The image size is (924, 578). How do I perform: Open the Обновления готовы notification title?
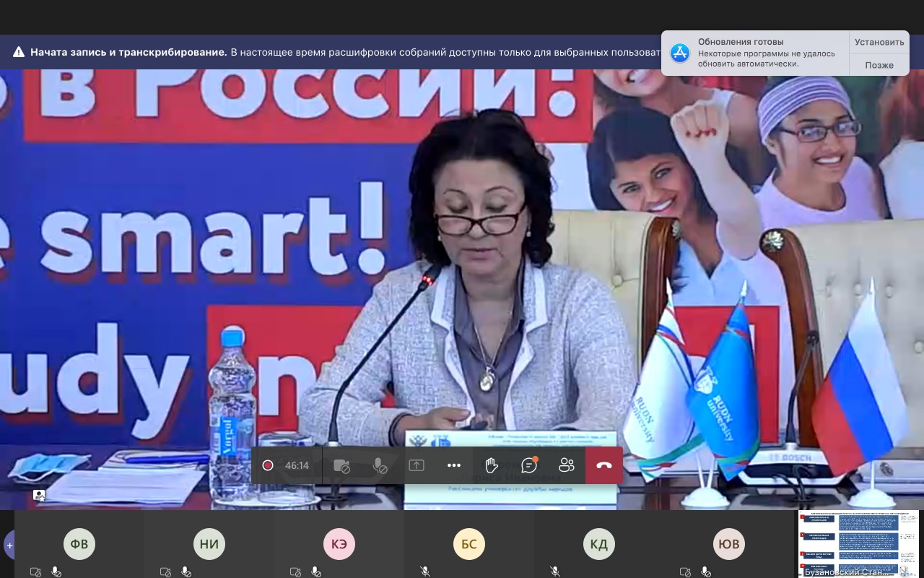[x=741, y=42]
